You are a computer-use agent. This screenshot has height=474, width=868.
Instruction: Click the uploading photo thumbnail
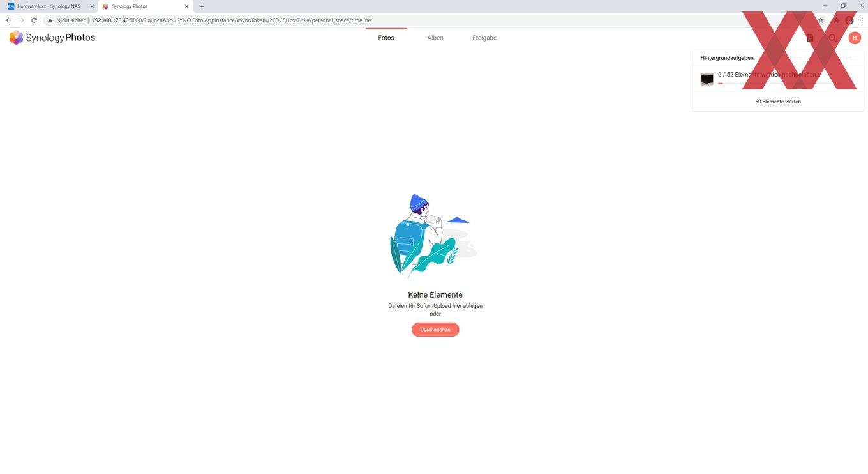[x=707, y=79]
